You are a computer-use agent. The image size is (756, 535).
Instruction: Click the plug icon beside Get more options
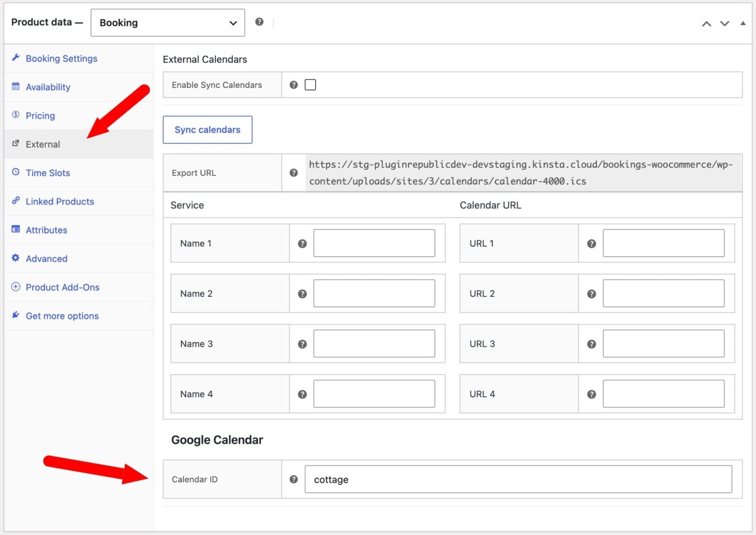(16, 315)
